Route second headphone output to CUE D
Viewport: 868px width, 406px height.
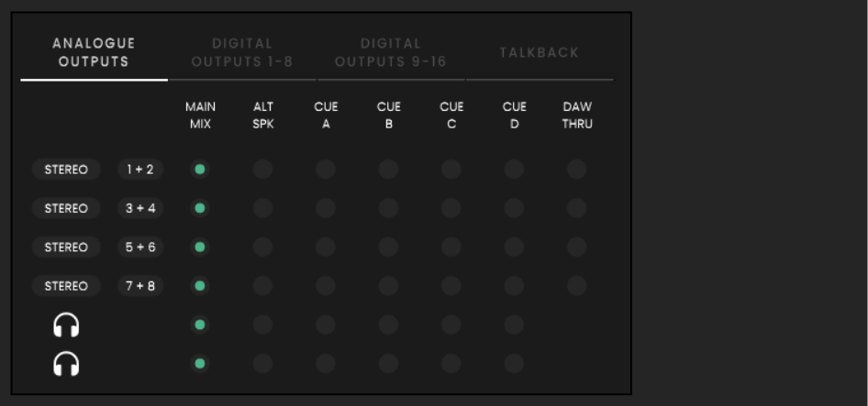click(514, 364)
